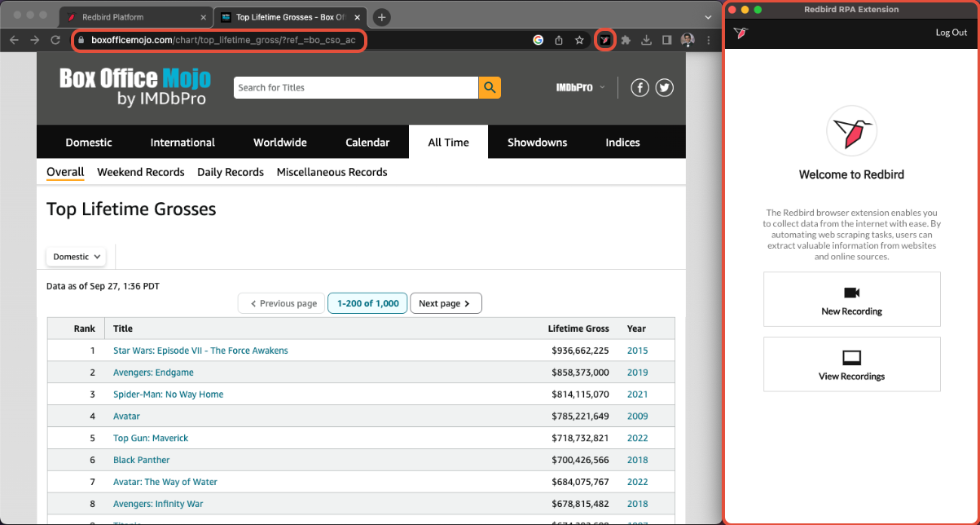Open the Indices navigation tab

coord(622,142)
